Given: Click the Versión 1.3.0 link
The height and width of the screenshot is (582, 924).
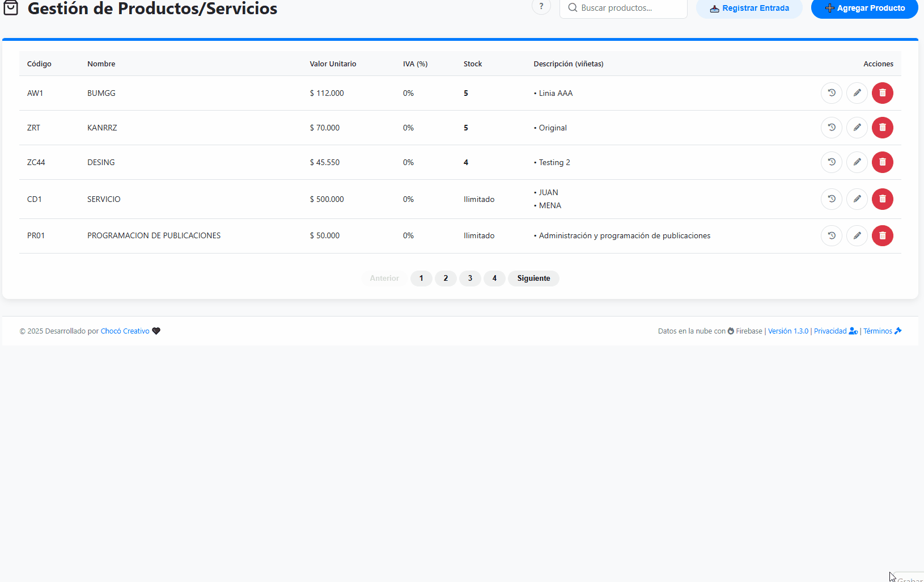Looking at the screenshot, I should coord(788,331).
